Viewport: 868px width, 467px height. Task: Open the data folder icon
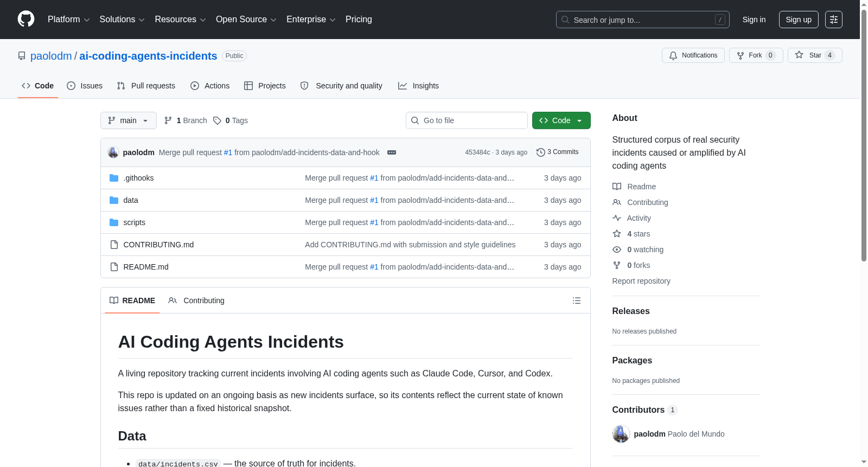(x=114, y=200)
